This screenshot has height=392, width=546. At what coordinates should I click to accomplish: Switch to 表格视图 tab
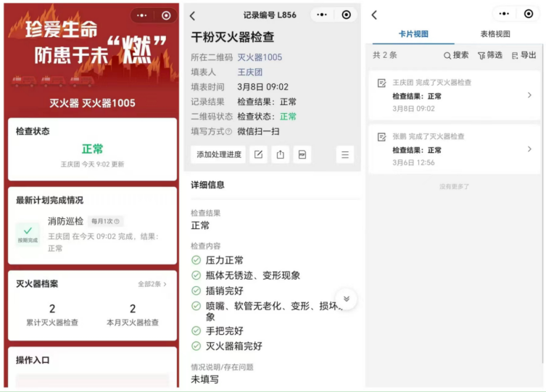point(495,34)
